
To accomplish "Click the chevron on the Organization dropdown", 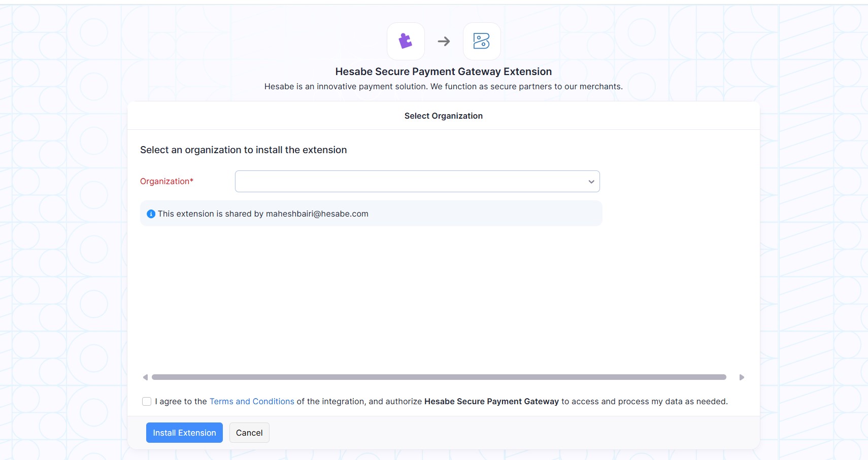I will point(591,182).
